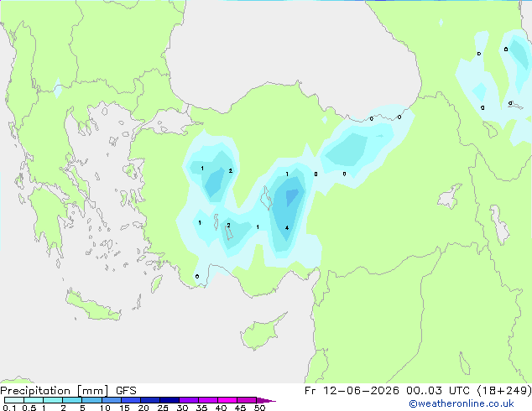532x411 pixels.
Task: Click the '45' legend scale label
Action: point(240,408)
